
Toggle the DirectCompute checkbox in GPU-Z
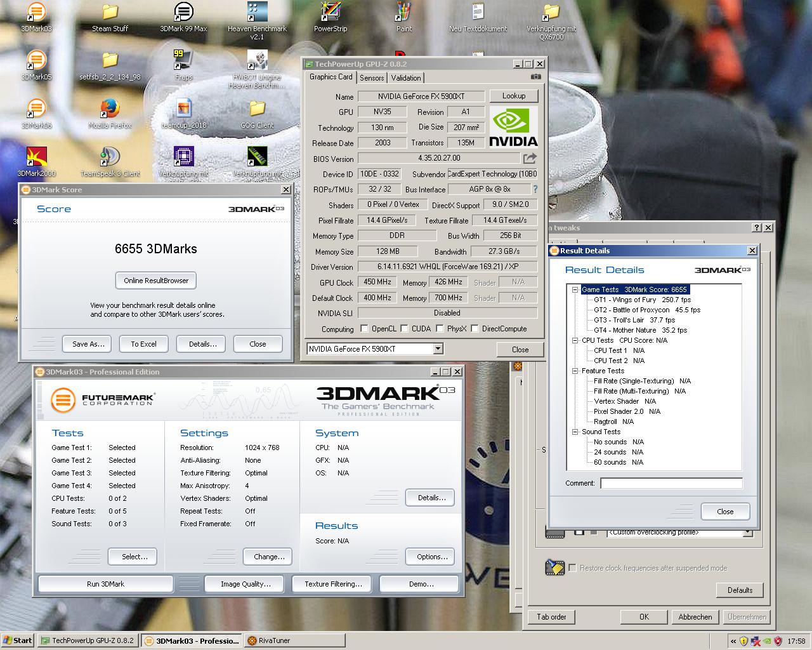[474, 329]
